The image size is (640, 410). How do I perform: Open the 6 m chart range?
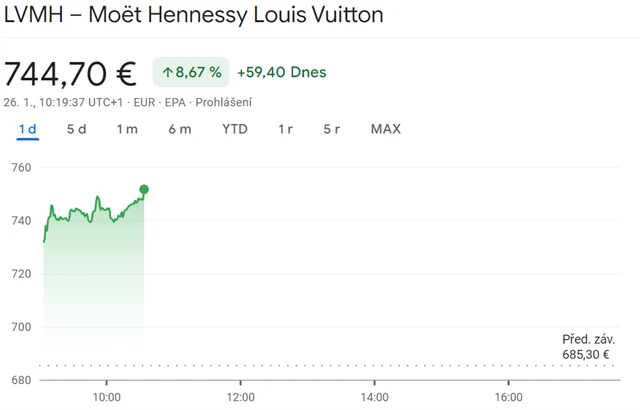(x=180, y=129)
